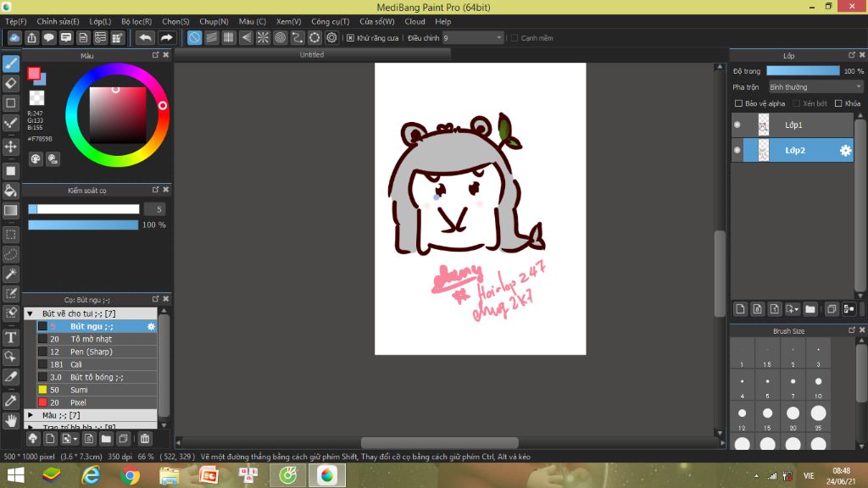Click the foreground pink color swatch
Viewport: 868px width, 488px height.
tap(34, 74)
